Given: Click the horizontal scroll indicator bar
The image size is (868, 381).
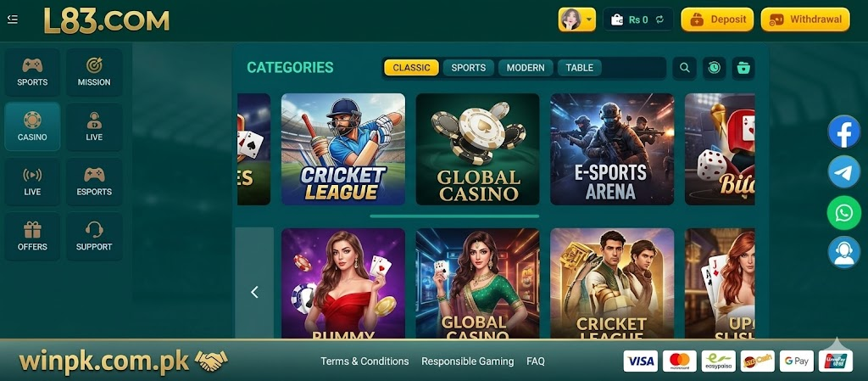Looking at the screenshot, I should (454, 216).
